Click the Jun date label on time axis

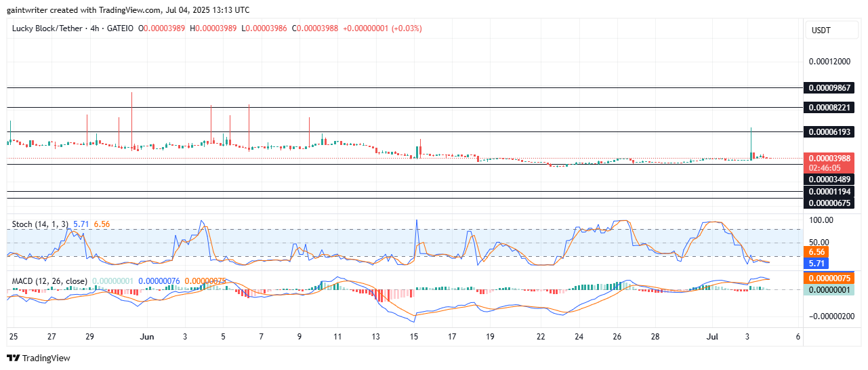pos(147,336)
